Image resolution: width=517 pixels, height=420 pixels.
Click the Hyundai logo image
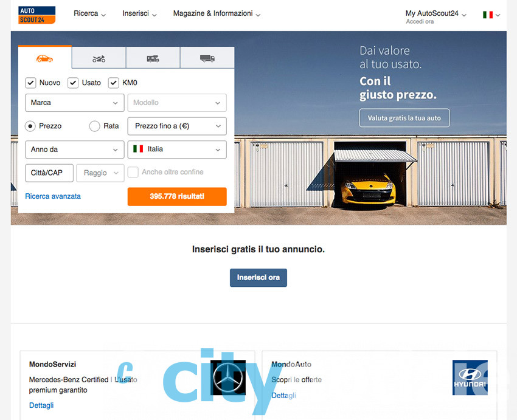pos(470,377)
